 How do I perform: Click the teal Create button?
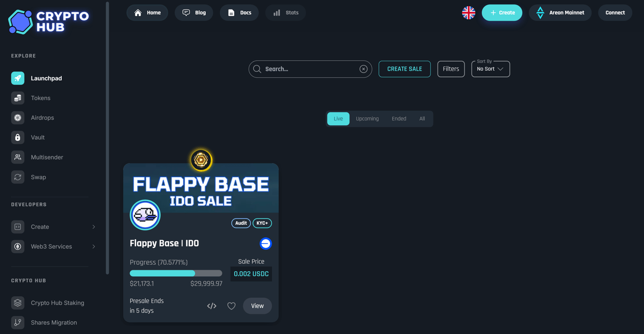pyautogui.click(x=502, y=13)
